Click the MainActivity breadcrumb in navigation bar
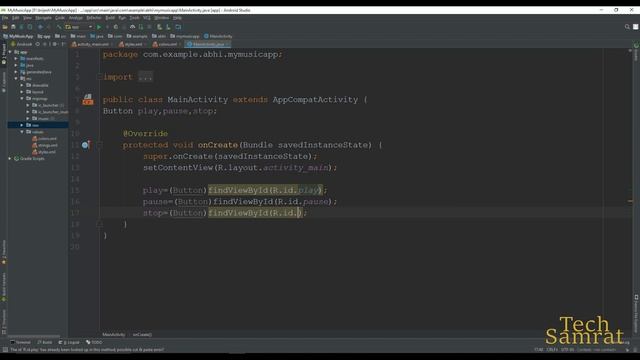This screenshot has height=360, width=640. point(218,36)
